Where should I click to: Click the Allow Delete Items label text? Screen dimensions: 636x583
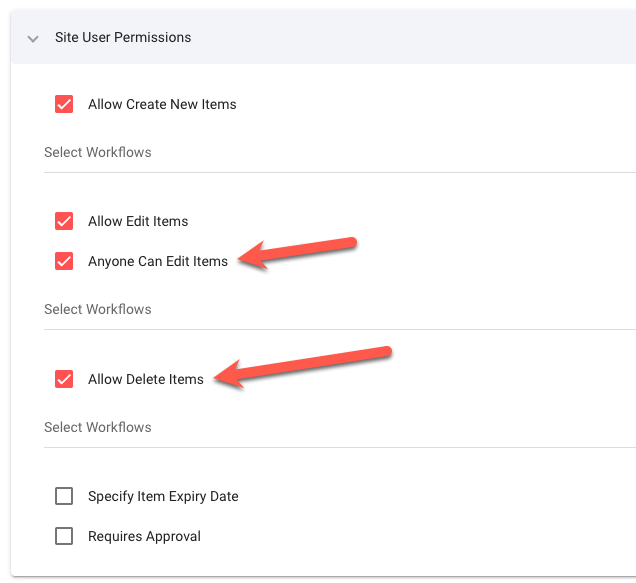[x=146, y=379]
